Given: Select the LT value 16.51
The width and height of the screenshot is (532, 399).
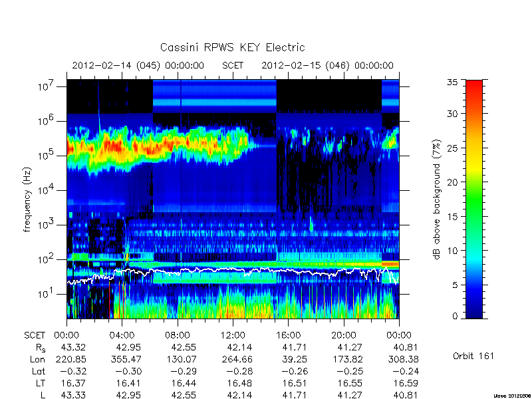Looking at the screenshot, I should pos(295,383).
